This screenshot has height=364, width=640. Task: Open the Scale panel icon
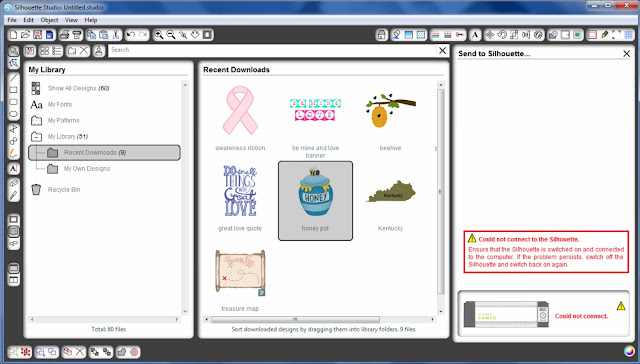pyautogui.click(x=514, y=35)
